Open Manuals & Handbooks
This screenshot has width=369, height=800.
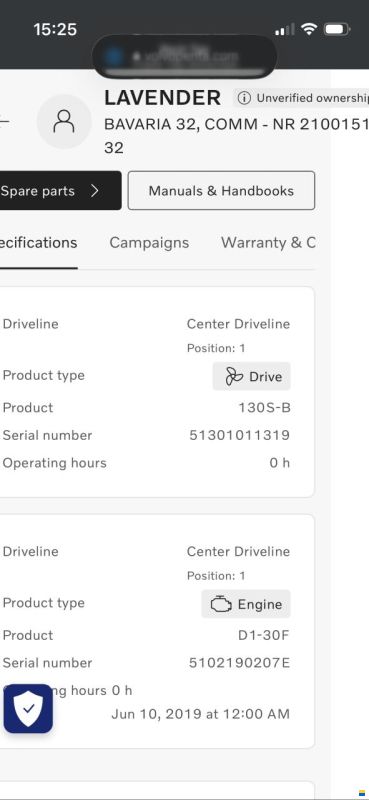(221, 190)
